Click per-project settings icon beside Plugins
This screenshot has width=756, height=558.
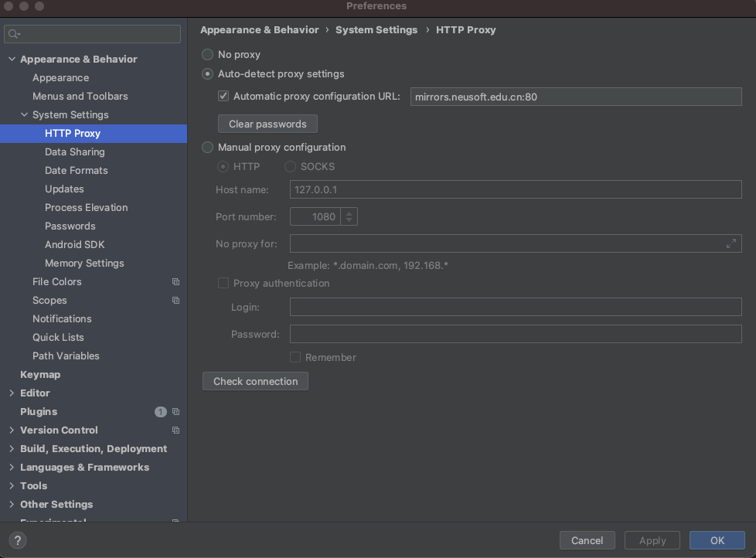[x=175, y=411]
